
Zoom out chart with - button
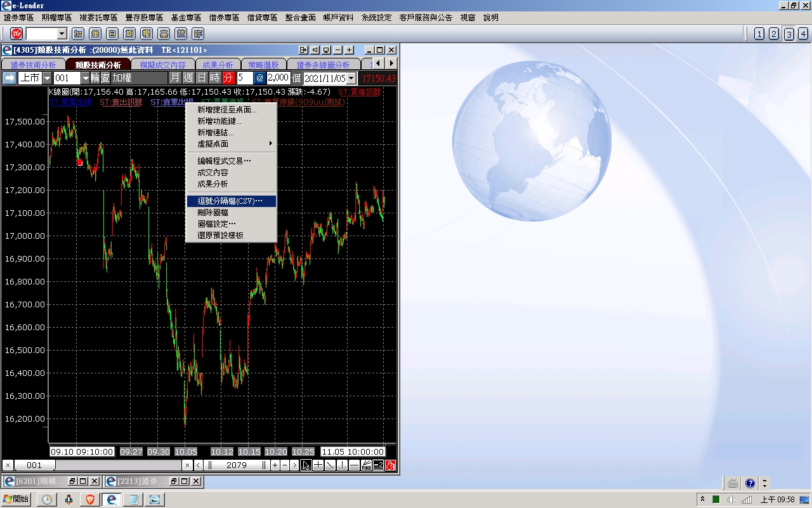[285, 465]
